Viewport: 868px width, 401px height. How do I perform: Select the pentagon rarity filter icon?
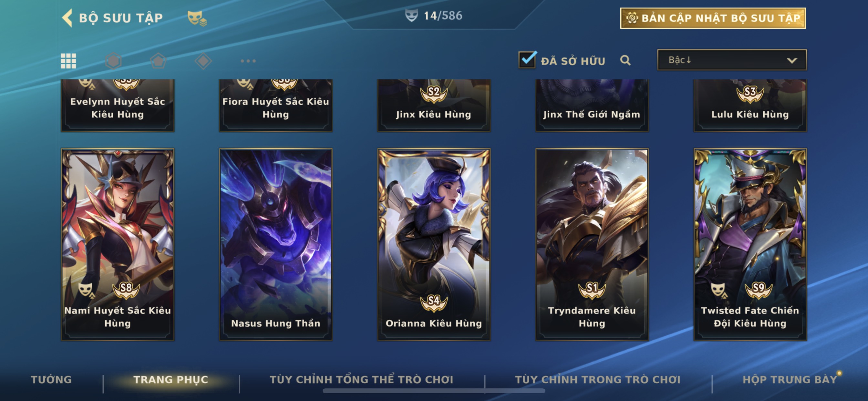tap(158, 61)
